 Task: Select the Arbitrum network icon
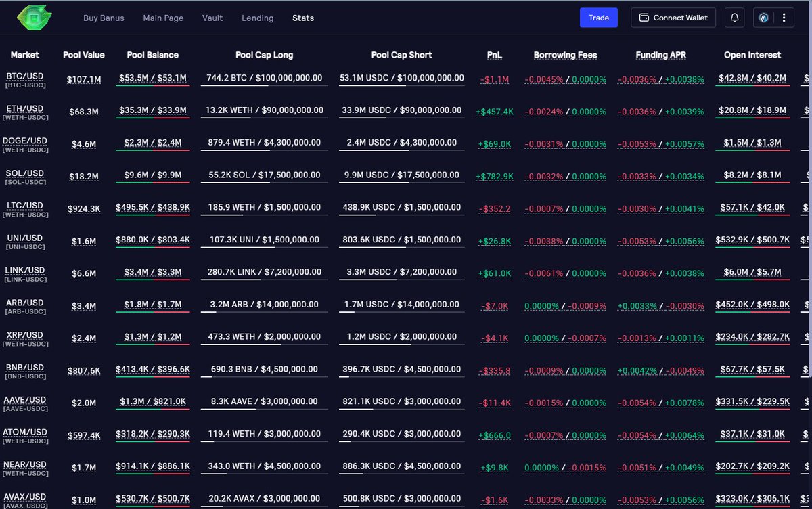coord(764,18)
